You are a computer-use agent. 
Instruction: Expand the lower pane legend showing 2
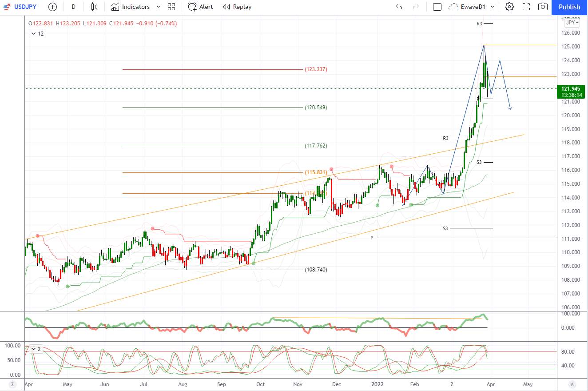(36, 349)
